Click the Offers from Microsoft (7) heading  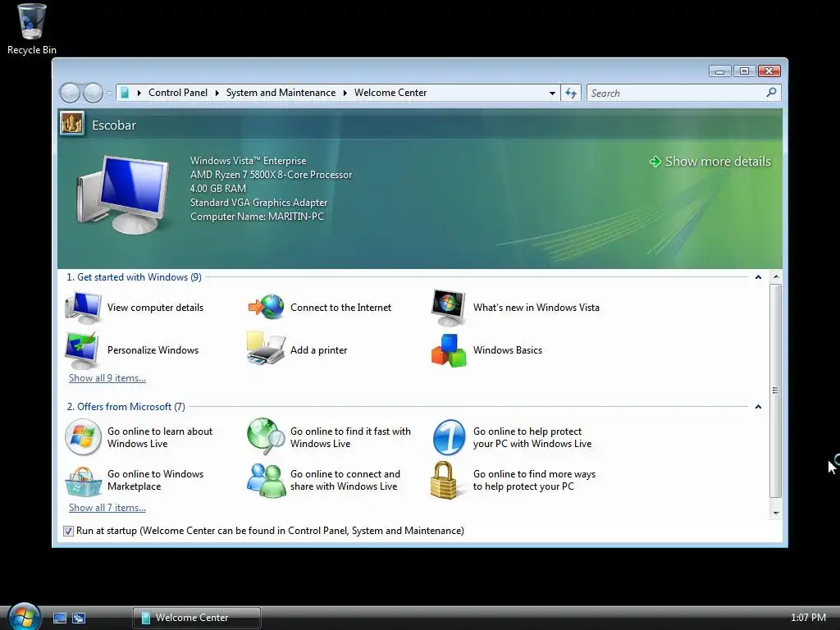pyautogui.click(x=126, y=407)
